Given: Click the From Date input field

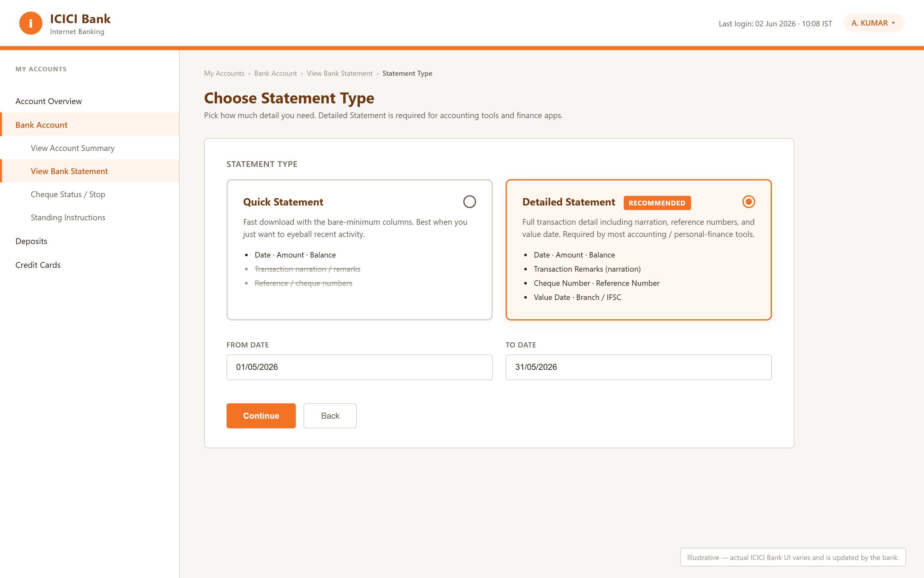Looking at the screenshot, I should [359, 367].
